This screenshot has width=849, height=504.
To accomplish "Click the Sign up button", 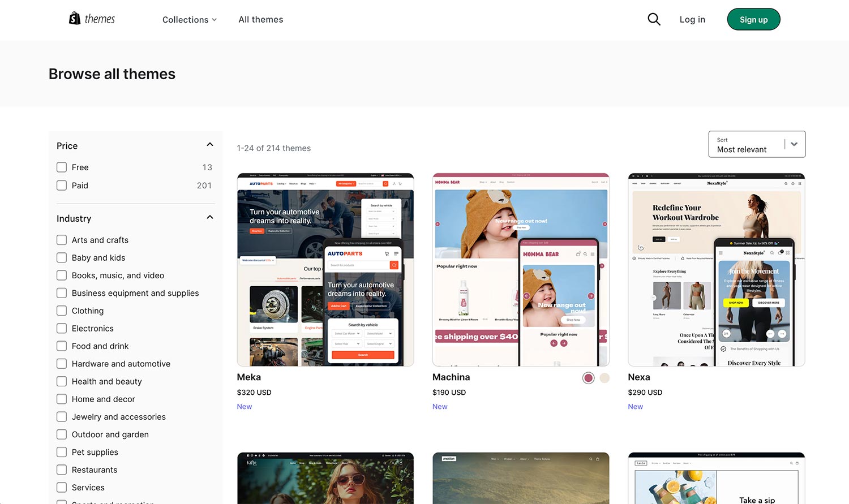I will [753, 19].
